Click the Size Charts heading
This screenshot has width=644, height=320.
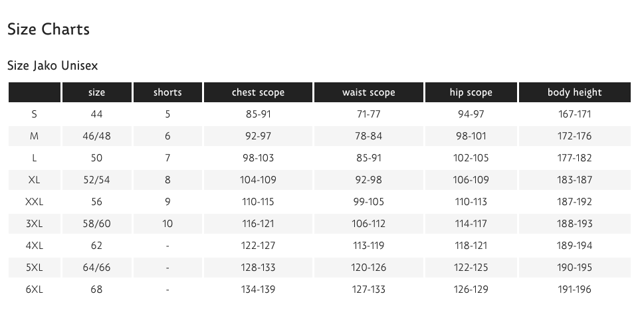pyautogui.click(x=49, y=29)
